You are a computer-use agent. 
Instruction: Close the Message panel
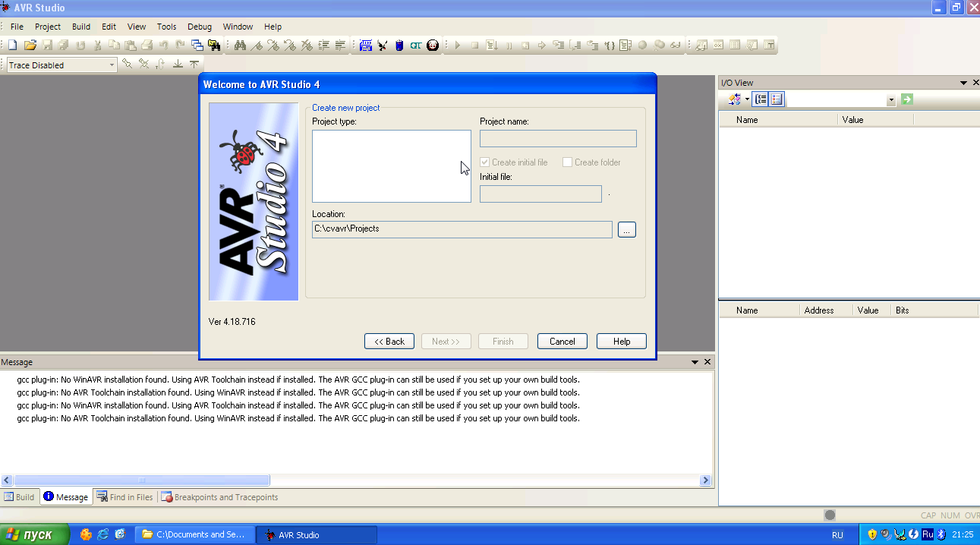coord(707,362)
